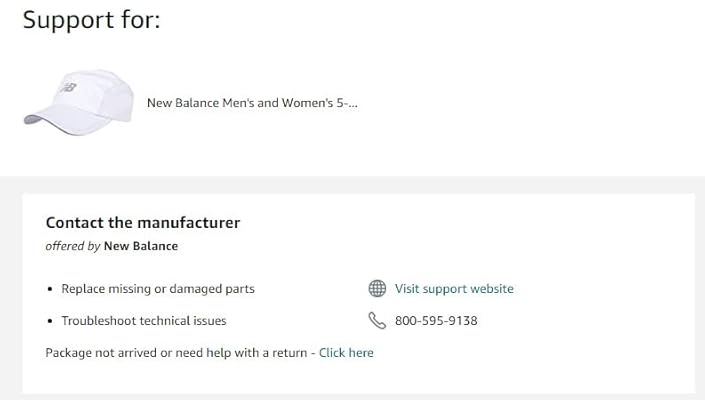The width and height of the screenshot is (705, 400).
Task: Follow the Click here return help link
Action: coord(346,353)
